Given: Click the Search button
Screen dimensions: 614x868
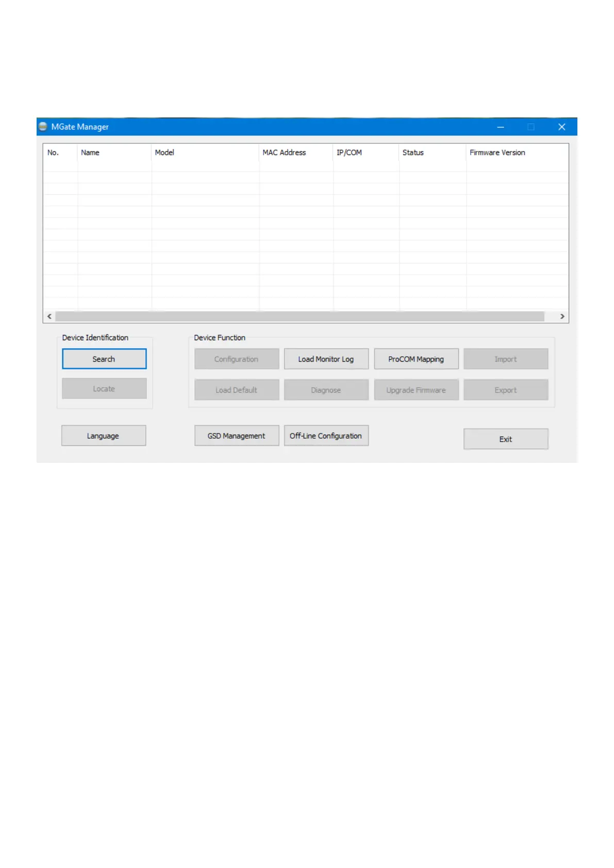Looking at the screenshot, I should tap(104, 359).
